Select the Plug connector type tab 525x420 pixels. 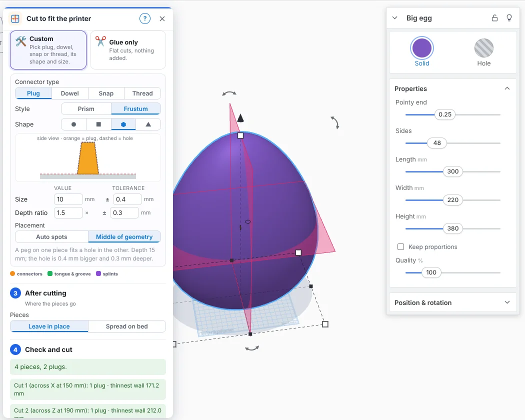coord(33,93)
